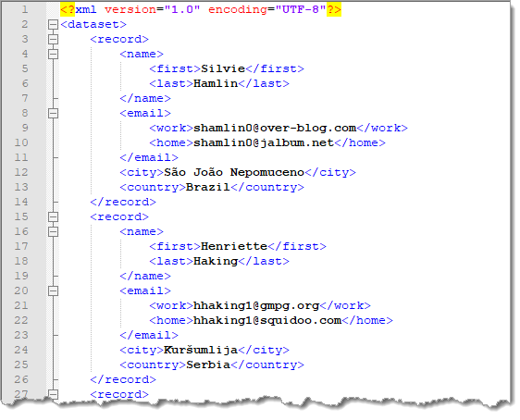Place cursor in the last name Hamlin
Image resolution: width=520 pixels, height=420 pixels.
[216, 83]
